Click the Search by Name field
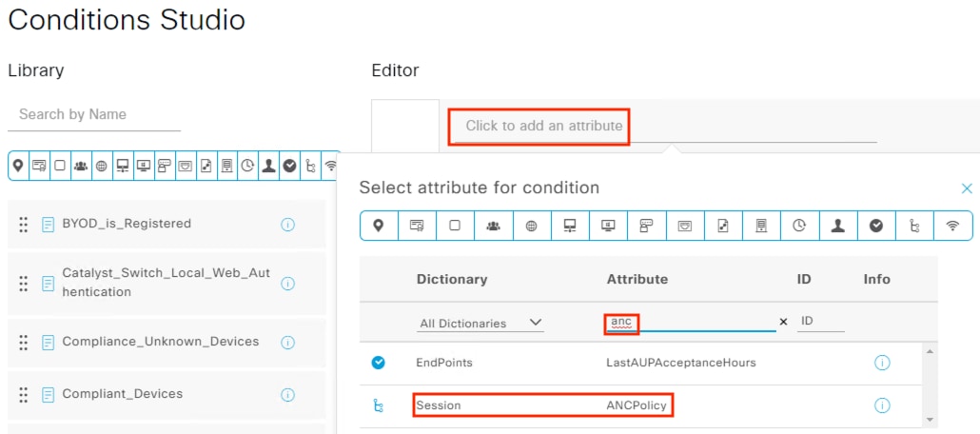The height and width of the screenshot is (434, 980). (x=94, y=115)
